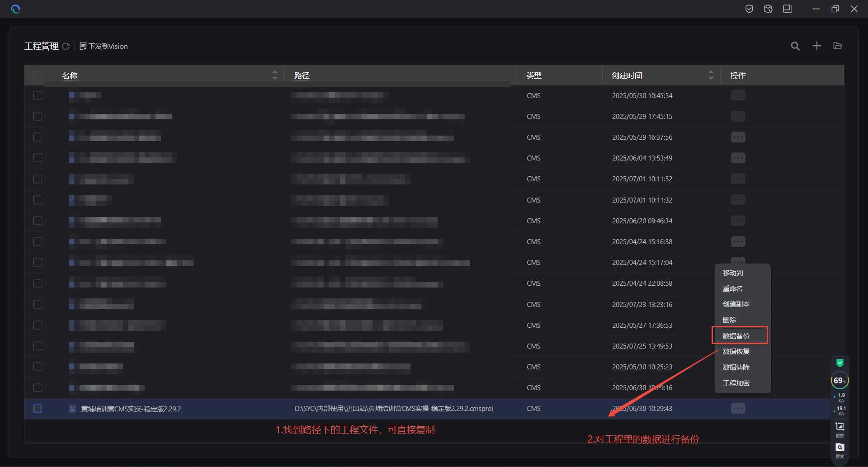Click the cube icon in title bar
Image resolution: width=868 pixels, height=467 pixels.
coord(768,9)
